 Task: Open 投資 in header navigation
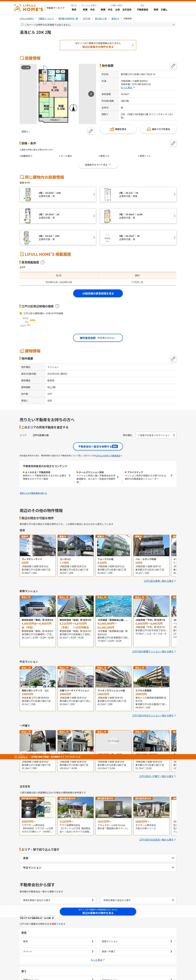click(156, 9)
